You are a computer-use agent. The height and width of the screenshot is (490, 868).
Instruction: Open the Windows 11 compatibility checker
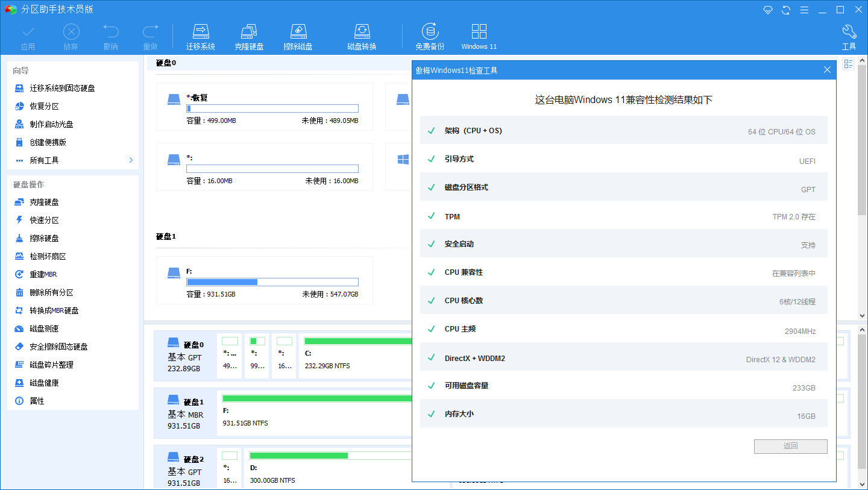(479, 35)
